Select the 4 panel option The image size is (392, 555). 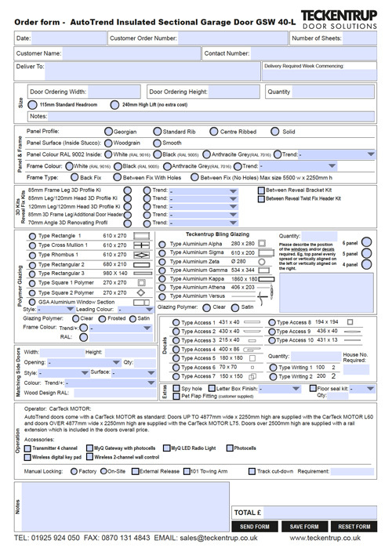click(x=366, y=264)
